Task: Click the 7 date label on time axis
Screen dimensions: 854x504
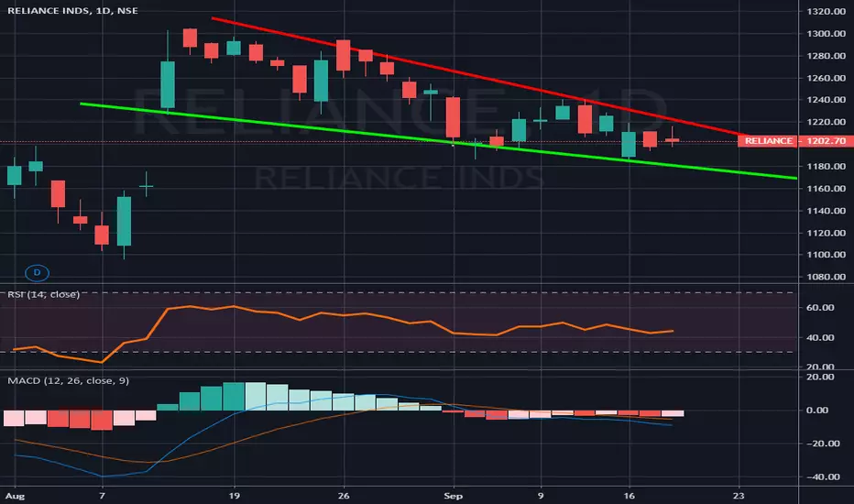Action: (x=102, y=496)
